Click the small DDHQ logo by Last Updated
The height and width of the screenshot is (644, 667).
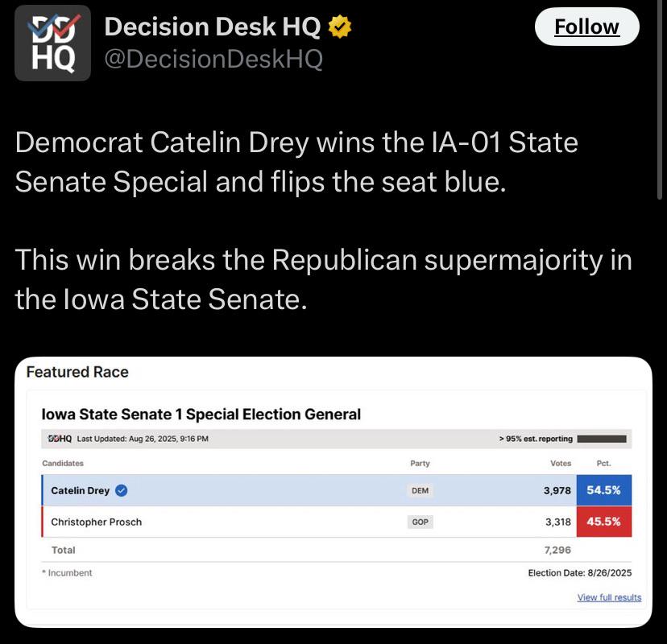click(x=60, y=439)
